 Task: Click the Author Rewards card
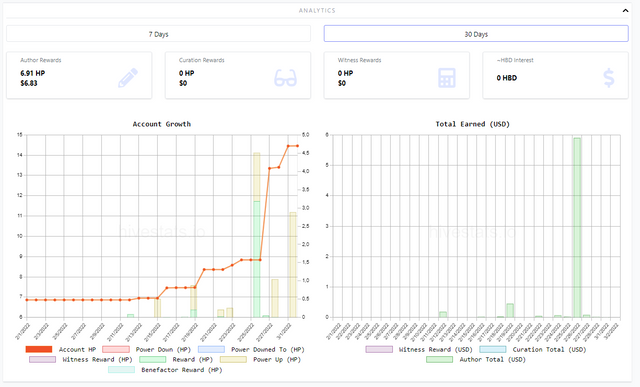tap(79, 75)
